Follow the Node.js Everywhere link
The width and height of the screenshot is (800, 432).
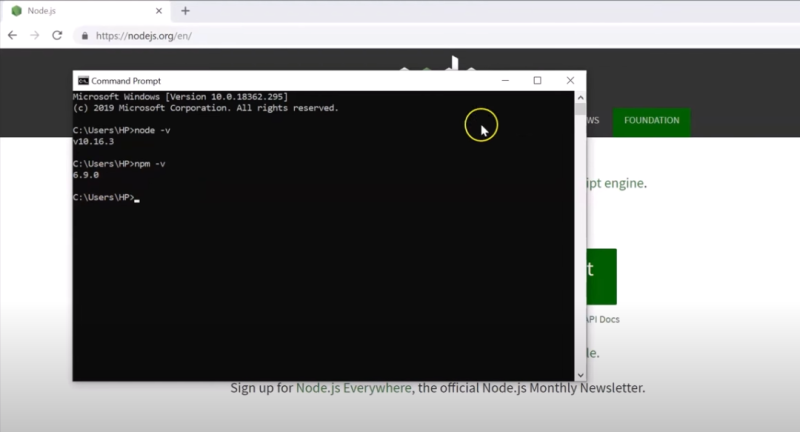click(x=353, y=388)
